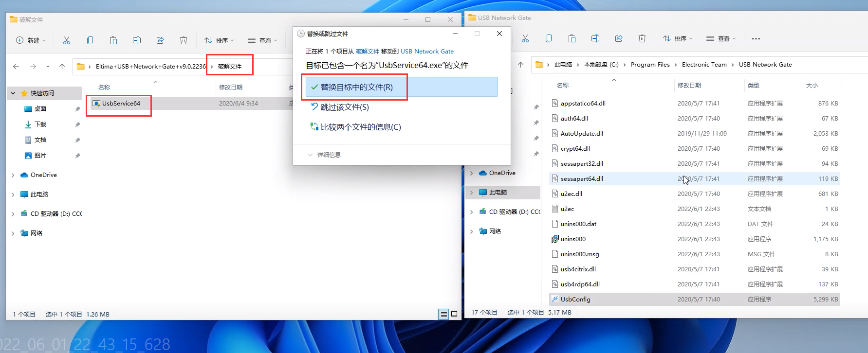The width and height of the screenshot is (868, 353).
Task: Click Delete icon in USB Network Gate window
Action: point(642,38)
